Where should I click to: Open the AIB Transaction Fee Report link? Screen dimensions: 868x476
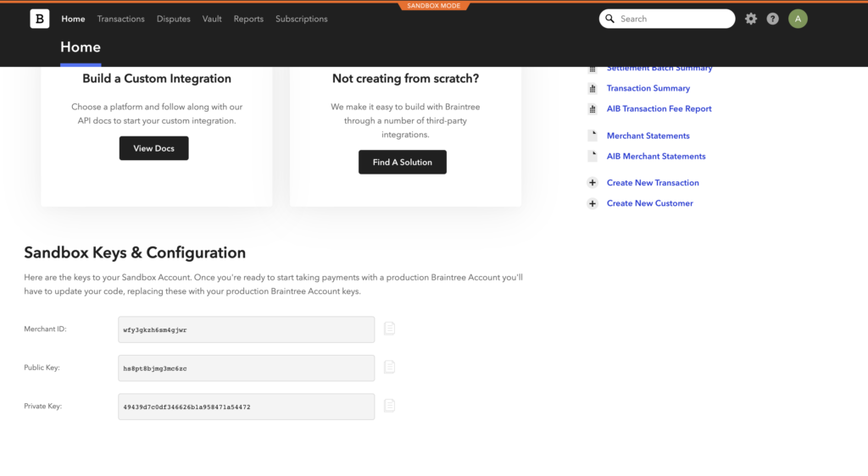pyautogui.click(x=659, y=108)
